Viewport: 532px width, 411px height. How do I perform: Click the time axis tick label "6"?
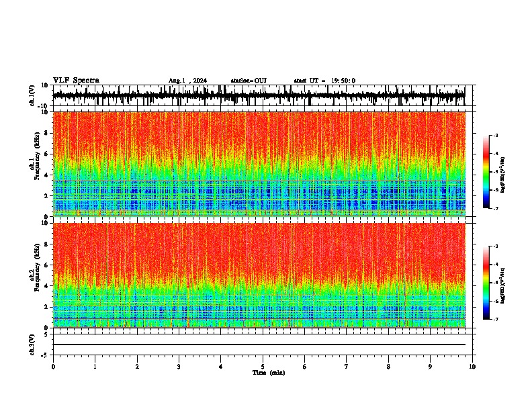305,367
